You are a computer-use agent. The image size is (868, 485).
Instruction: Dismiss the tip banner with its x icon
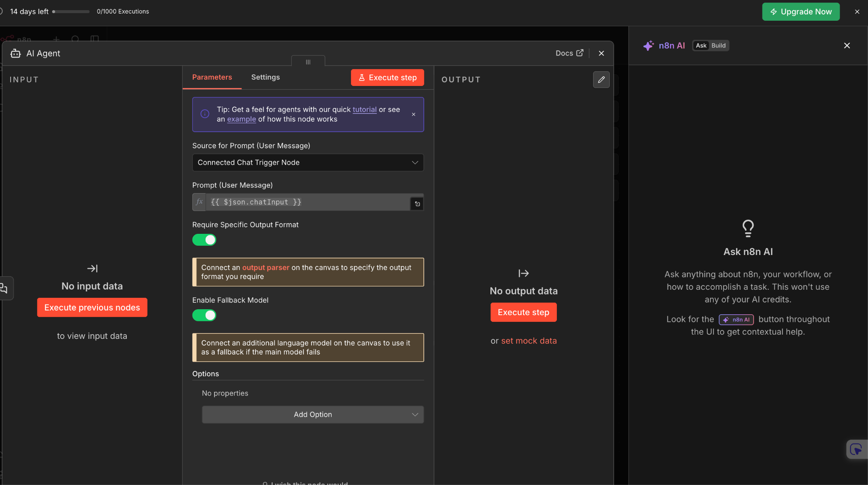click(x=414, y=114)
